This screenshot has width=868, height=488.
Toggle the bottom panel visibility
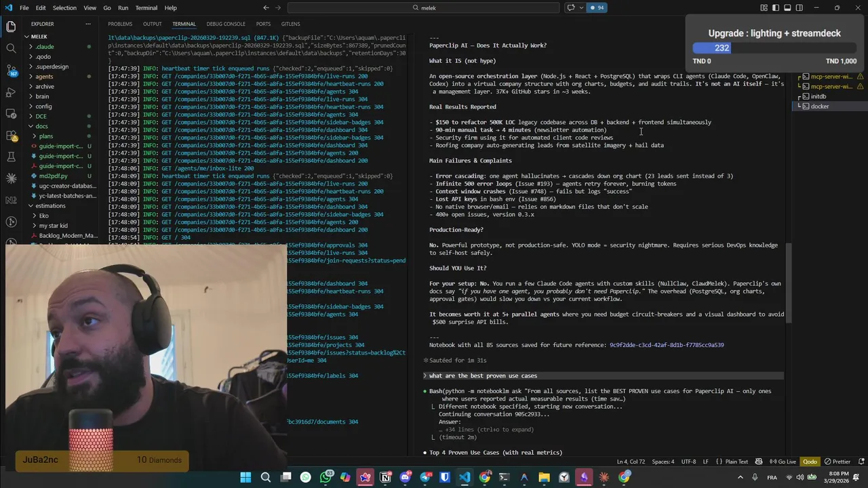pos(787,7)
